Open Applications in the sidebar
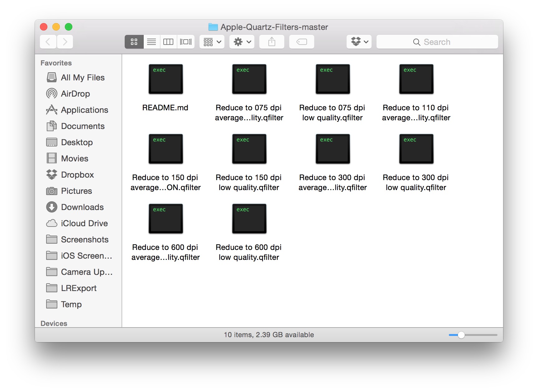This screenshot has width=538, height=392. [84, 110]
